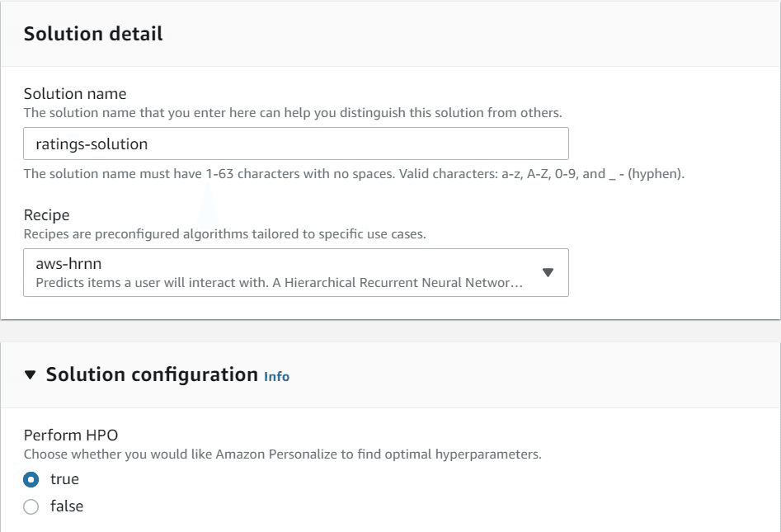781x532 pixels.
Task: Click the Recipe dropdown arrow caret
Action: [x=548, y=273]
